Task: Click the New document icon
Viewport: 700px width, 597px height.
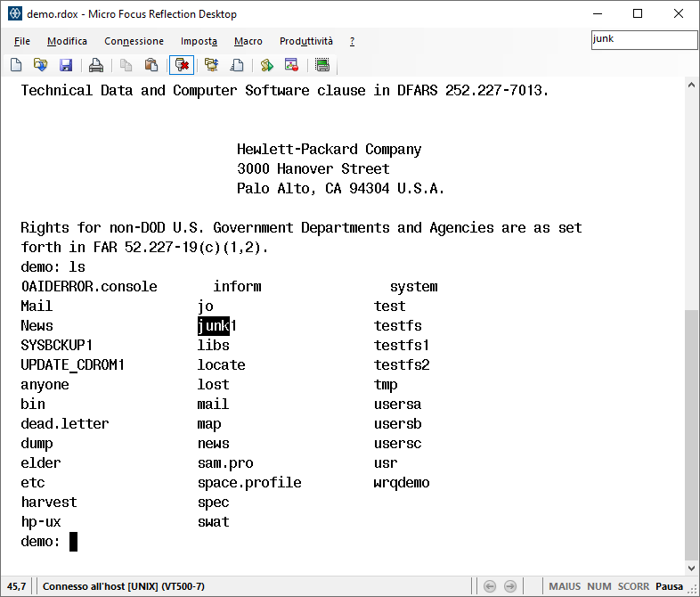Action: click(16, 65)
